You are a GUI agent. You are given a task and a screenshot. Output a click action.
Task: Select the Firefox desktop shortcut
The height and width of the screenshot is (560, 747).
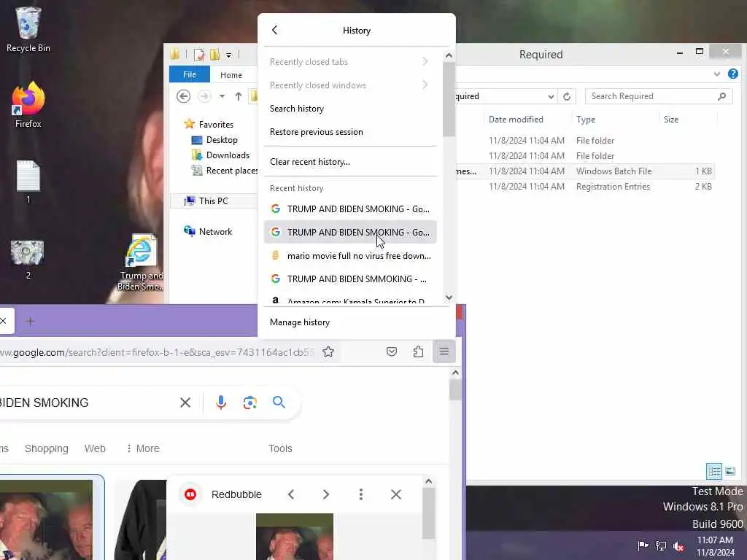coord(28,105)
